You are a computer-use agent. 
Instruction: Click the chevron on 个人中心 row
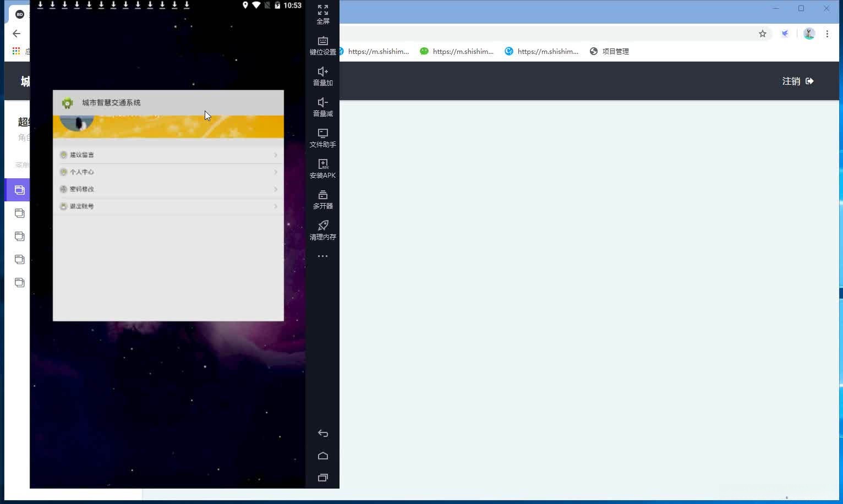[276, 172]
